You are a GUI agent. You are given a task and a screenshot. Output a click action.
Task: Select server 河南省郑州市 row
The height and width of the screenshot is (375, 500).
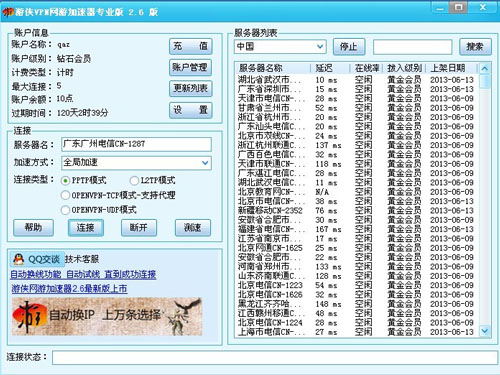[x=357, y=267]
